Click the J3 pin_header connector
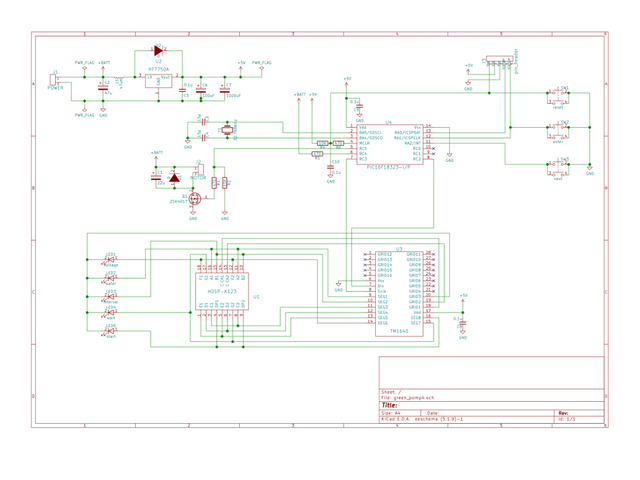The image size is (640, 480). (x=499, y=59)
